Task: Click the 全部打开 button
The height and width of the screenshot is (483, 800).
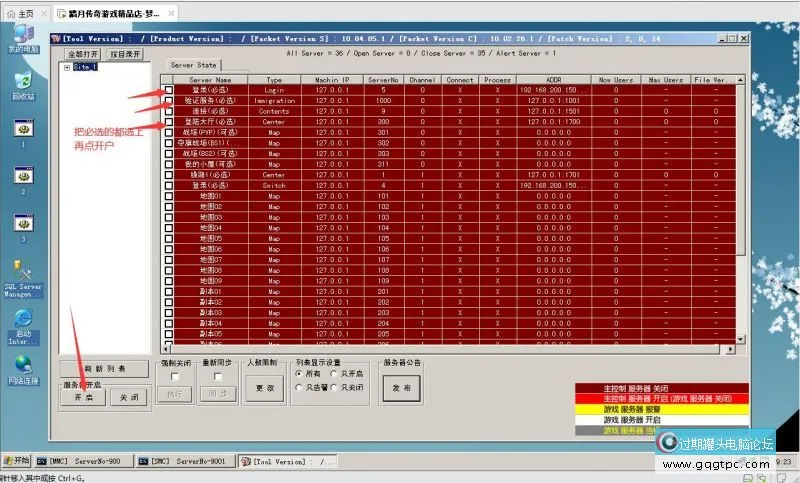Action: (83, 54)
